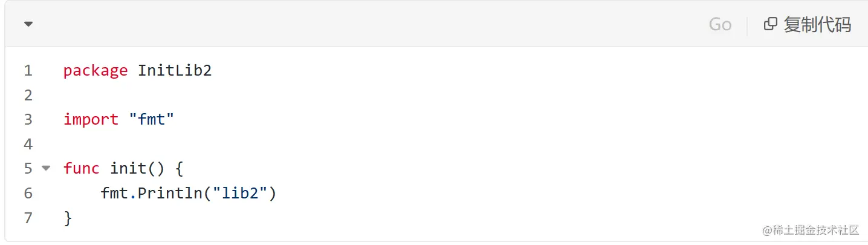Viewport: 868px width, 245px height.
Task: Collapse the code block with top-left arrow
Action: point(28,24)
